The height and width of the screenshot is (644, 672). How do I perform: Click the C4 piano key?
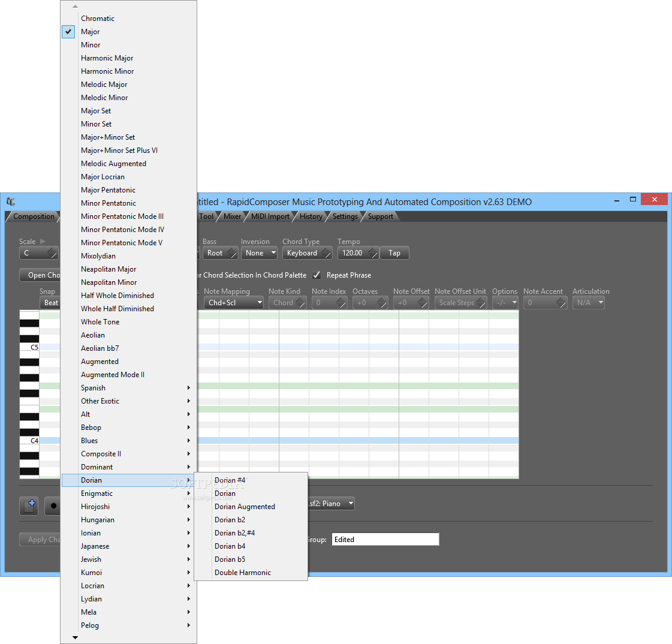(x=29, y=441)
